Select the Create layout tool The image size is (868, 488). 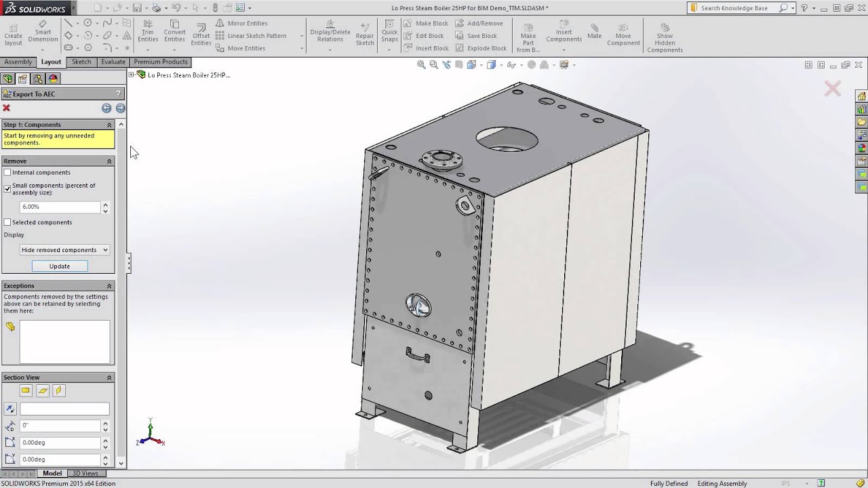(13, 35)
